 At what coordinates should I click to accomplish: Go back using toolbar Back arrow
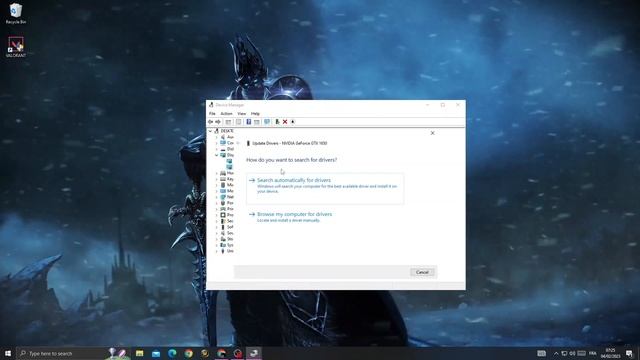click(x=210, y=122)
